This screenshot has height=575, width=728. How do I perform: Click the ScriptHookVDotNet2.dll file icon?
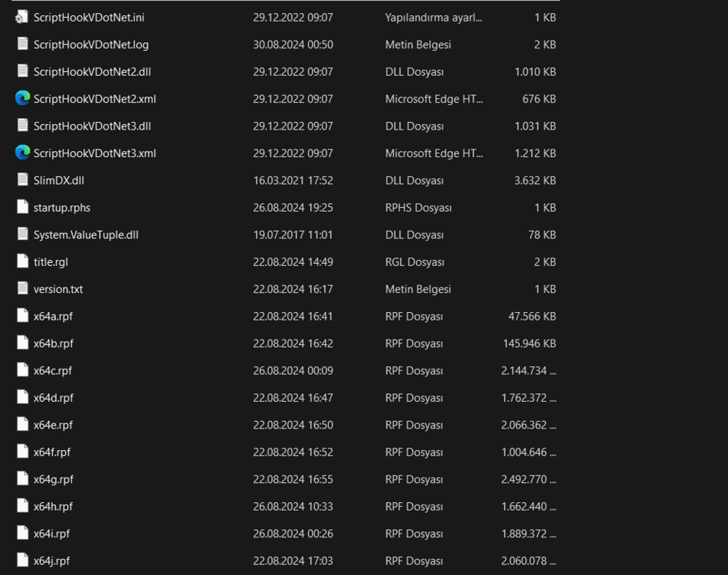(22, 71)
